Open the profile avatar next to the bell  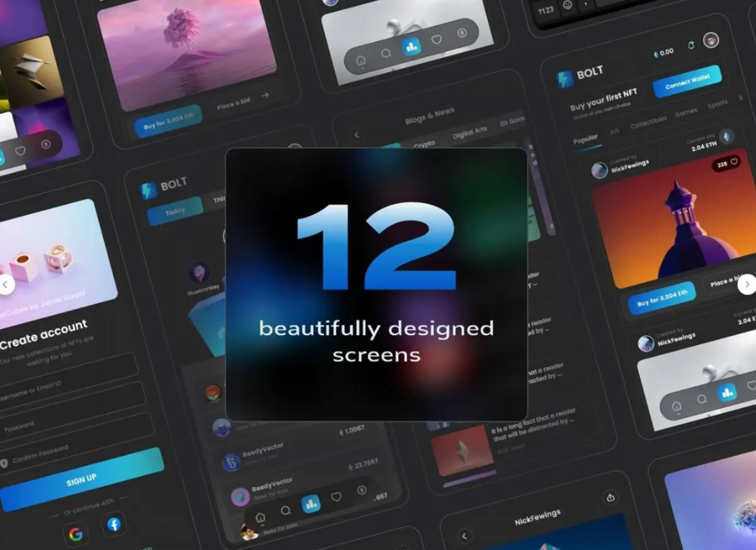711,40
